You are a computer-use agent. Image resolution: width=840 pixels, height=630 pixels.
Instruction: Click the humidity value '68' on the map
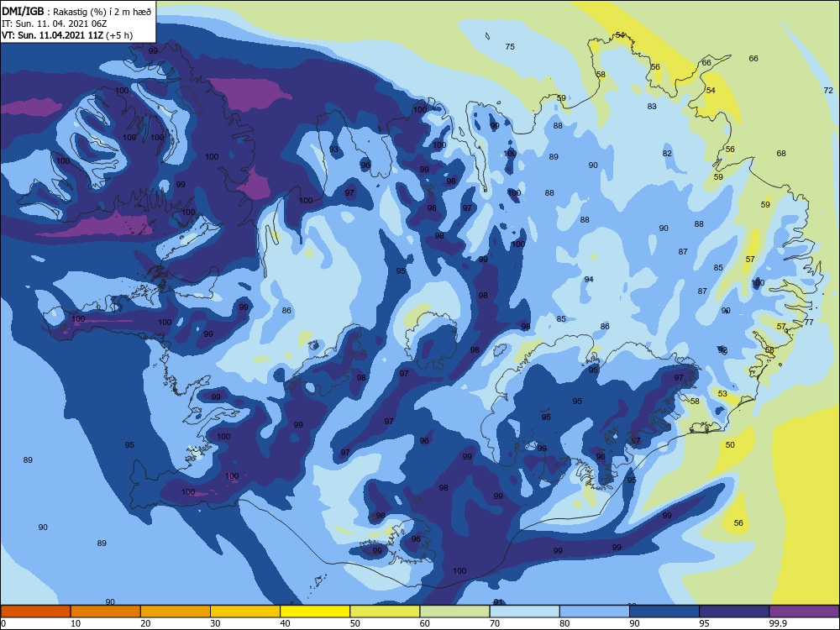(781, 153)
